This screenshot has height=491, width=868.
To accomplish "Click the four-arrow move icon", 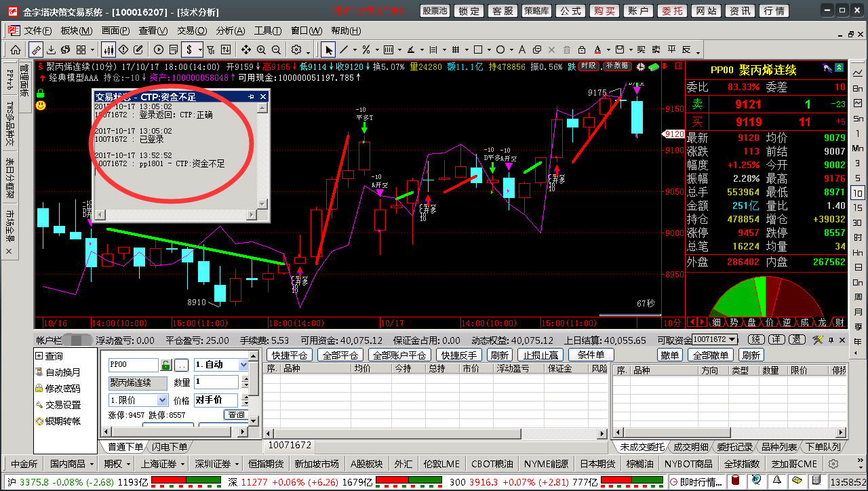I will [246, 50].
